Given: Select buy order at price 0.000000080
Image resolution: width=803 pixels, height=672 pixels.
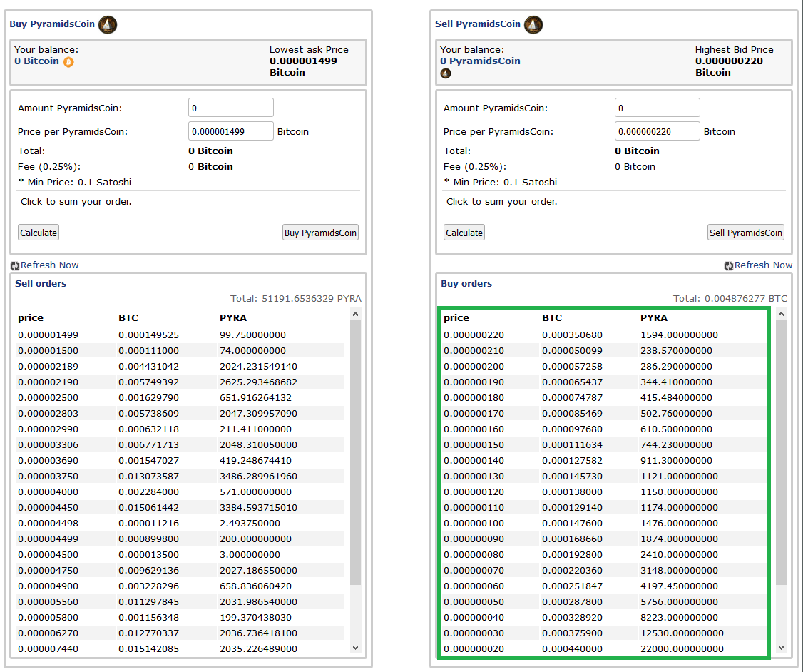Looking at the screenshot, I should point(605,555).
